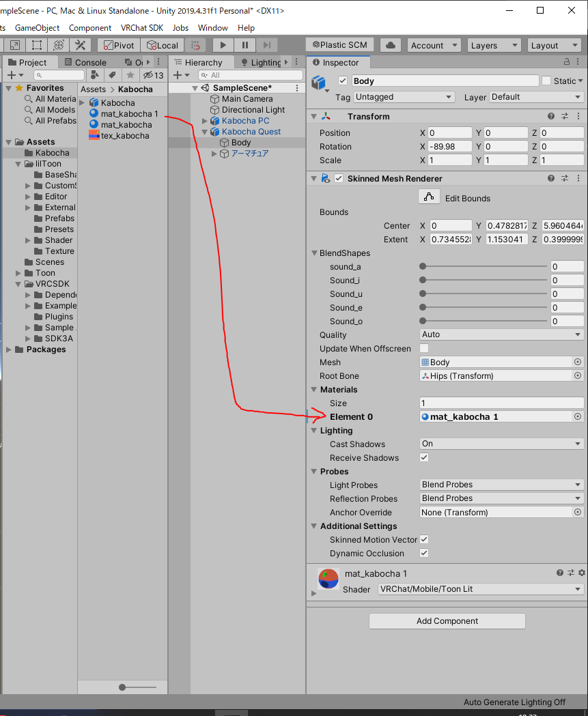Pause the game with the pause button
The image size is (588, 716).
click(x=245, y=45)
